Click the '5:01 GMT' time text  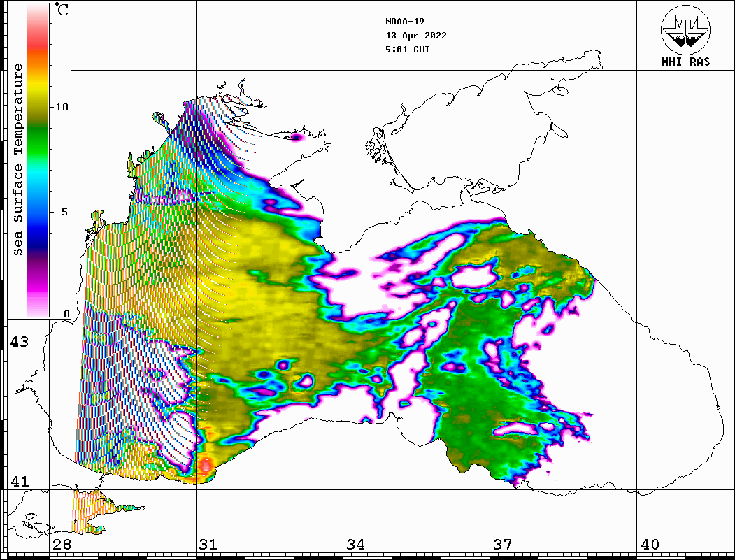pyautogui.click(x=407, y=50)
